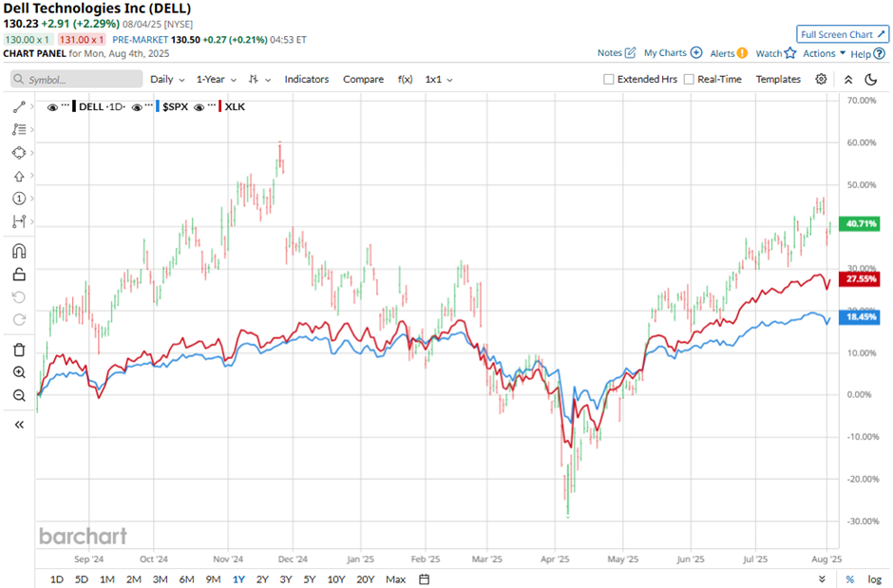Select the 1D time range
Viewport: 893px width, 588px height.
(x=56, y=579)
